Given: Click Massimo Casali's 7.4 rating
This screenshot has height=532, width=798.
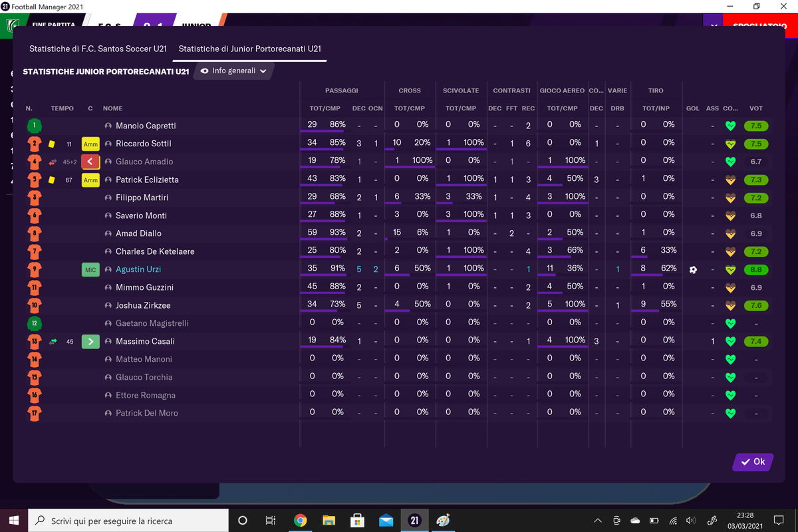Looking at the screenshot, I should coord(756,341).
